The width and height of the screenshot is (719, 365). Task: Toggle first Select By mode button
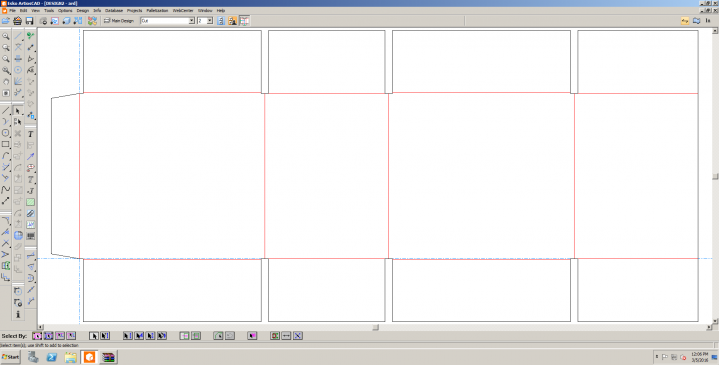tap(37, 336)
